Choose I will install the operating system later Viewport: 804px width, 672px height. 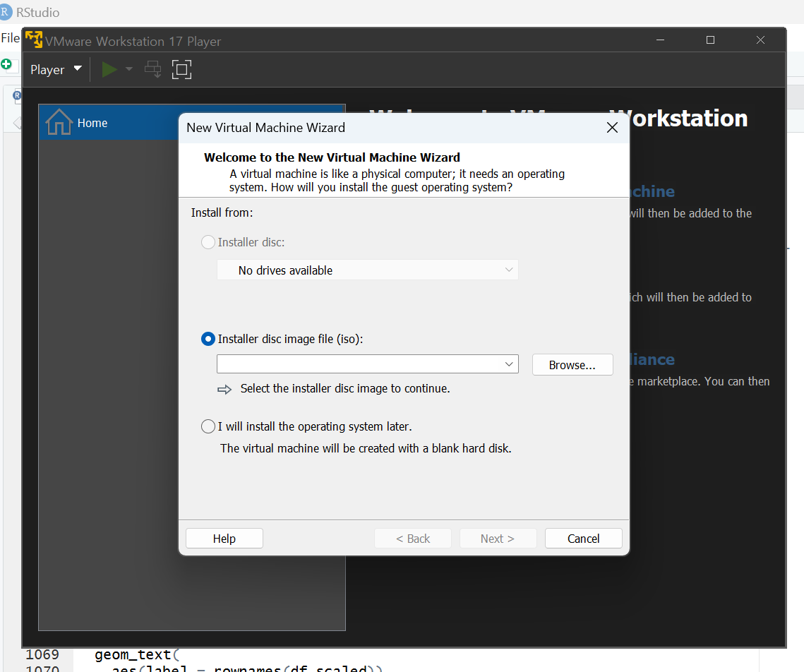208,426
